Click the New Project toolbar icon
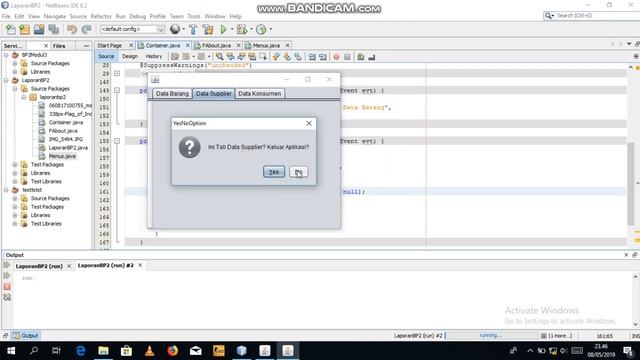The width and height of the screenshot is (640, 360). pos(24,29)
